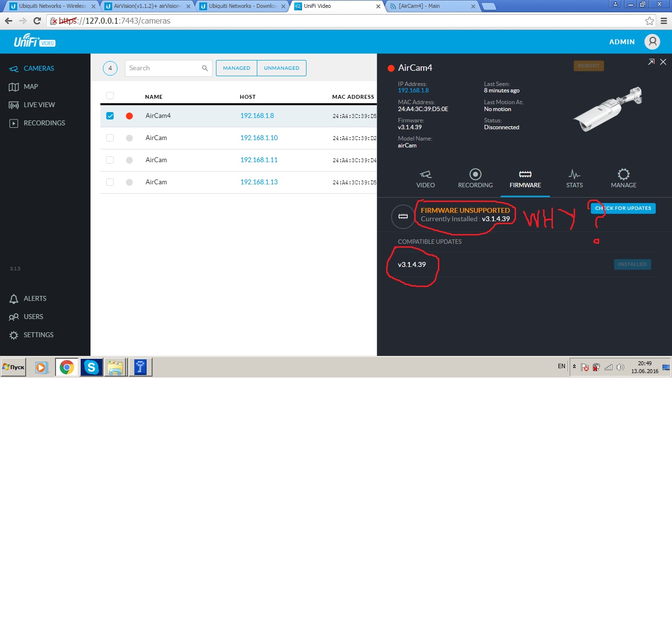Click Check For Updates button
The width and height of the screenshot is (672, 641).
[623, 208]
